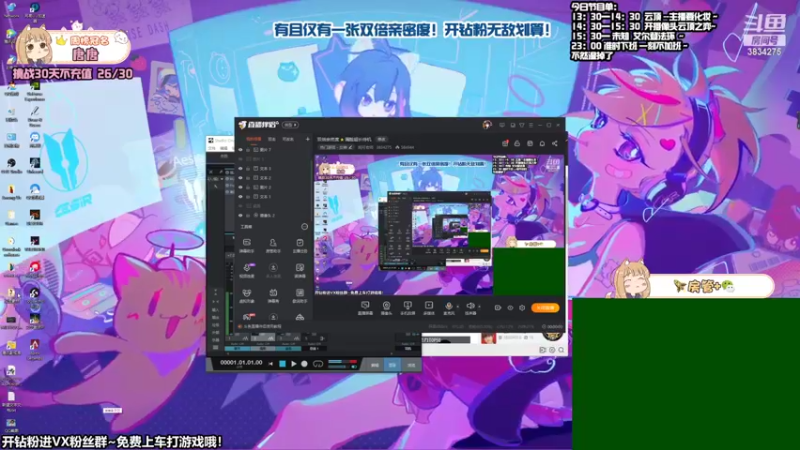Toggle the lock on the 图片7 layer

point(248,150)
